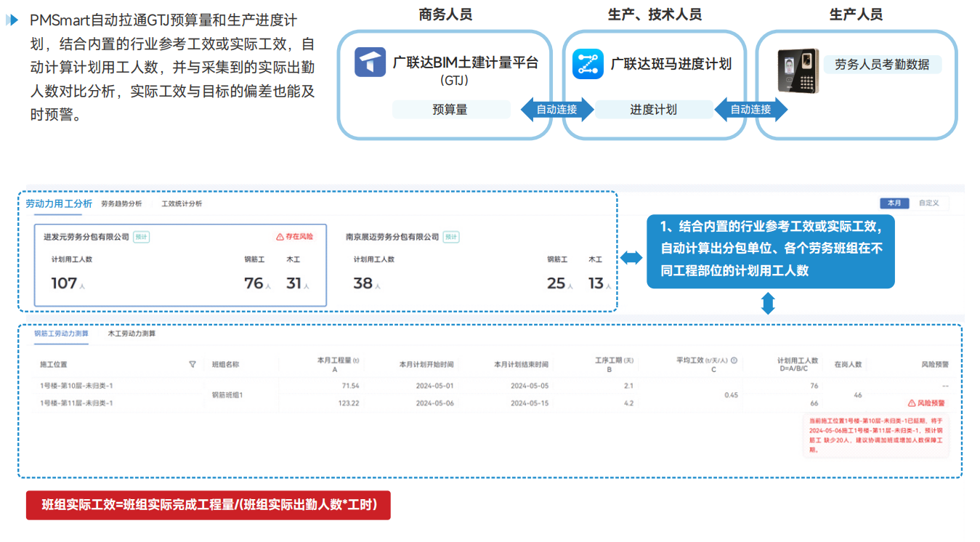Click row 1号楼-第11层-未归类-1
The image size is (980, 542).
pos(76,403)
